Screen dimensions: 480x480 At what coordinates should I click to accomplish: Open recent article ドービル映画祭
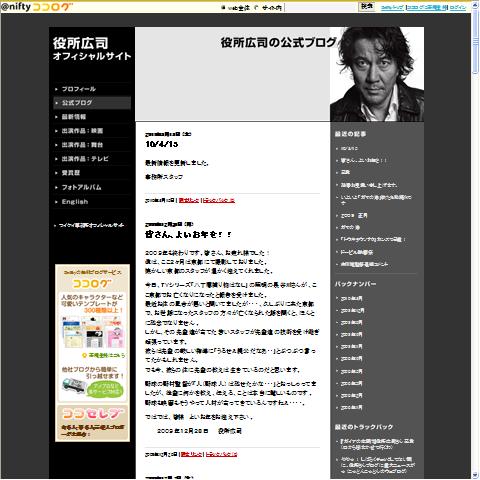[x=357, y=252]
